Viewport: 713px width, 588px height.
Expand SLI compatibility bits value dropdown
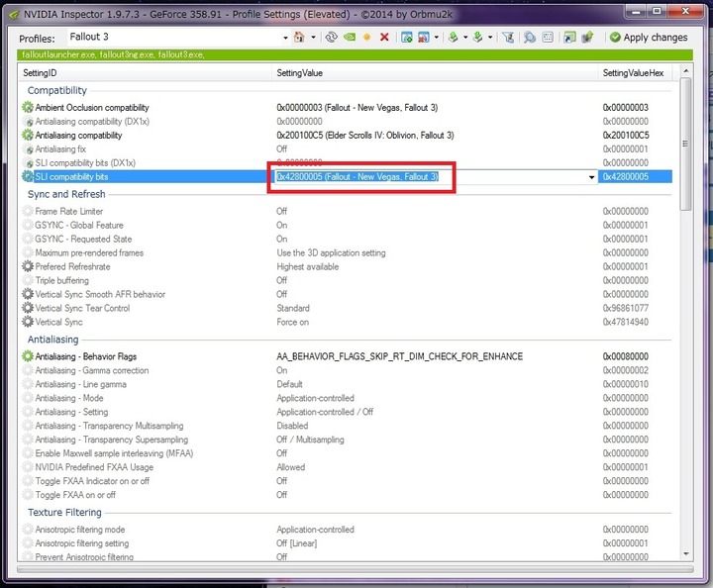click(x=591, y=177)
